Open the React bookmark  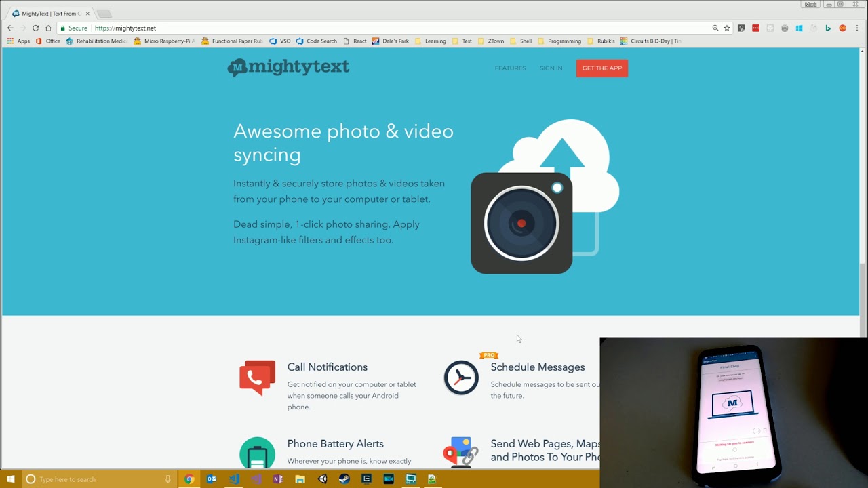point(355,41)
